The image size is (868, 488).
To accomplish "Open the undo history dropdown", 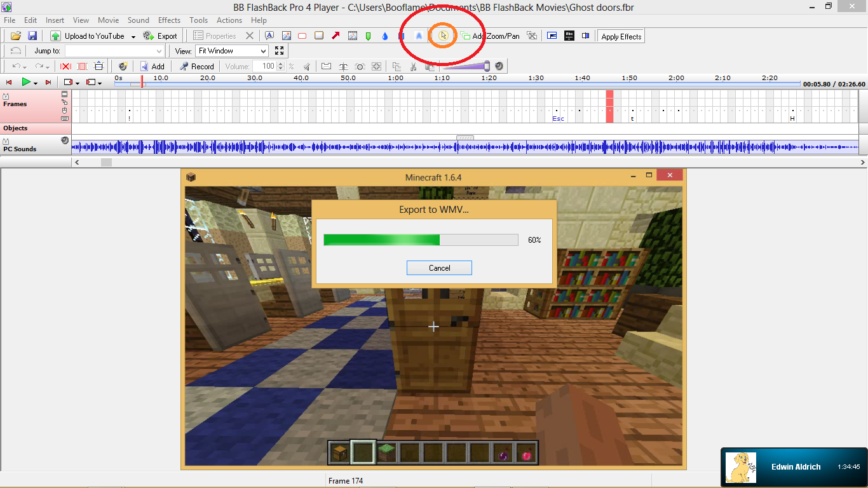I will pyautogui.click(x=25, y=67).
